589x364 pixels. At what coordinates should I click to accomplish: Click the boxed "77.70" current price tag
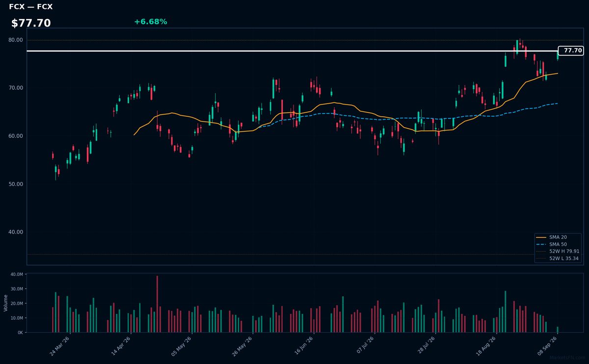pos(571,51)
